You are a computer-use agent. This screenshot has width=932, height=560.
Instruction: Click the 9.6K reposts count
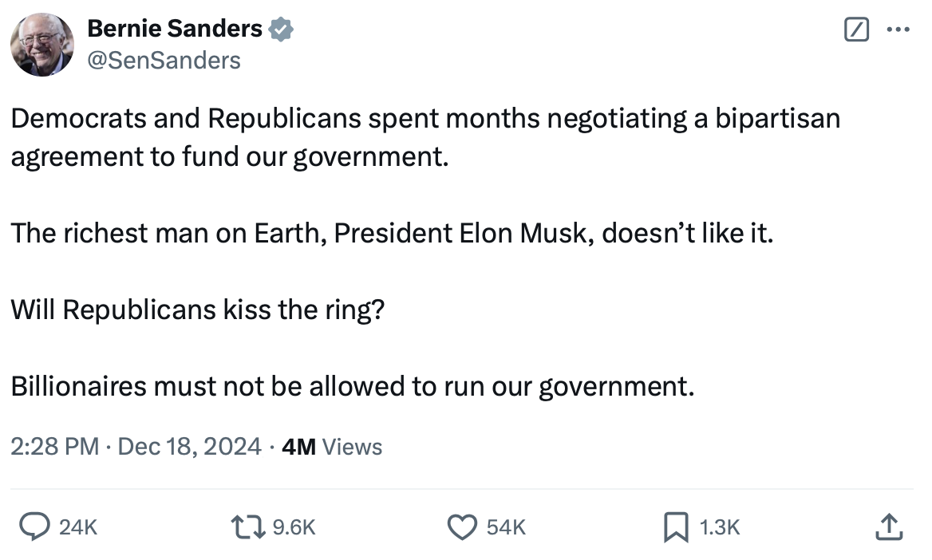294,526
